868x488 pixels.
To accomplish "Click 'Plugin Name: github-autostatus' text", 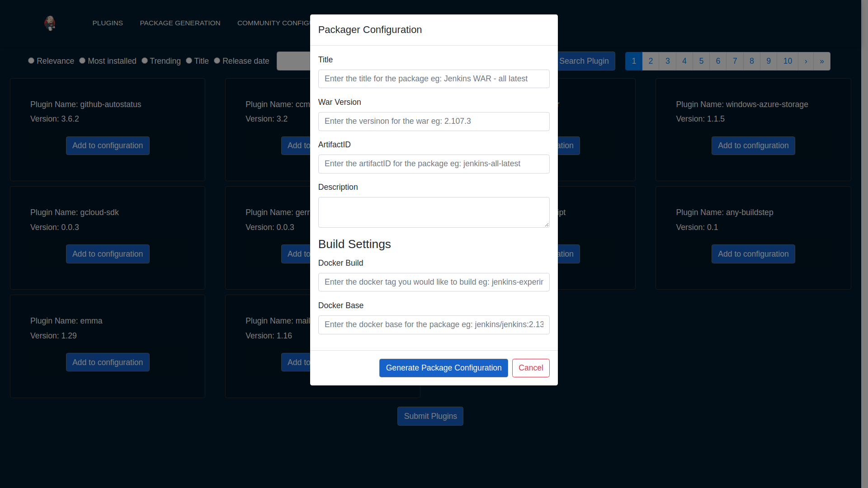I will (x=86, y=104).
